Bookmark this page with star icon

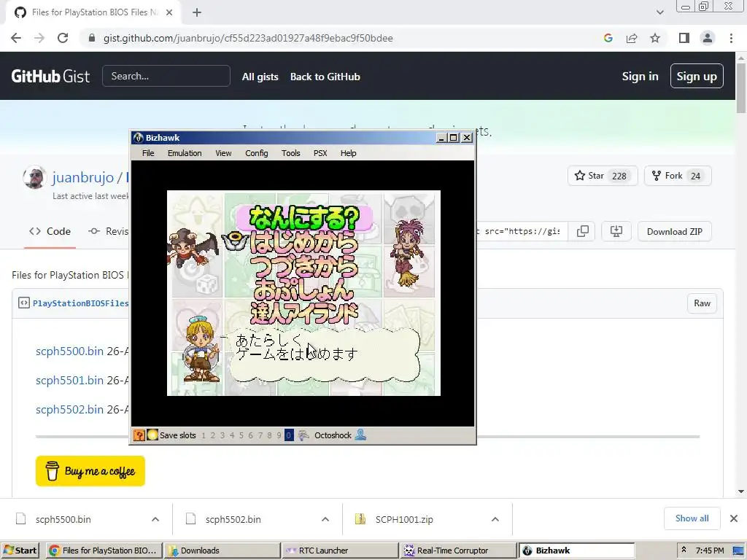tap(655, 38)
